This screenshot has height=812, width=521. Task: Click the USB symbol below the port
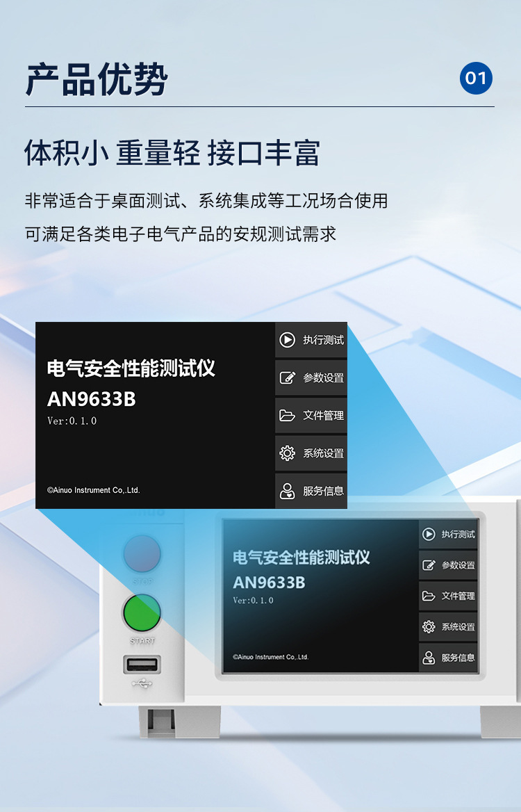[x=142, y=684]
